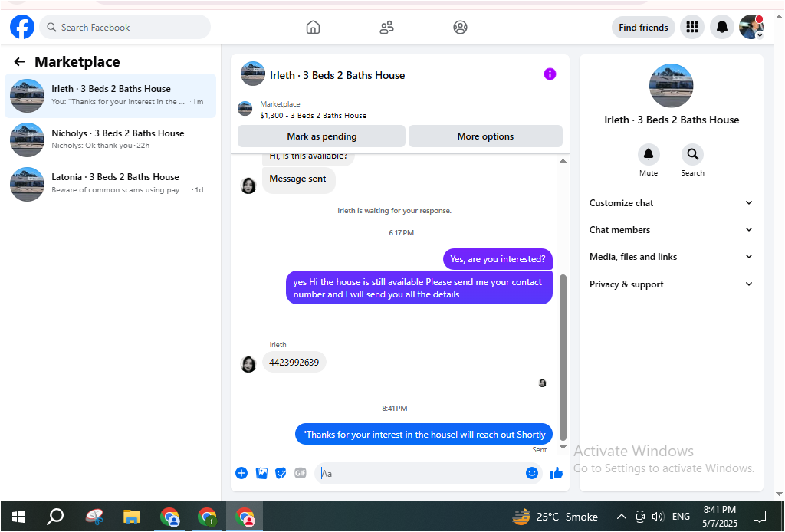Viewport: 785px width, 532px height.
Task: Click the Windows Start button
Action: tap(18, 517)
